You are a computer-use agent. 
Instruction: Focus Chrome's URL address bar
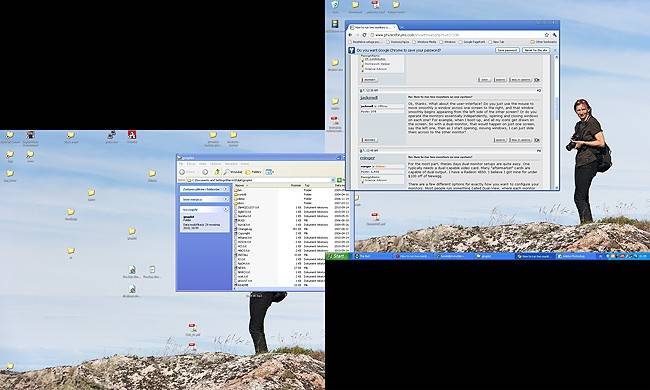pos(456,35)
